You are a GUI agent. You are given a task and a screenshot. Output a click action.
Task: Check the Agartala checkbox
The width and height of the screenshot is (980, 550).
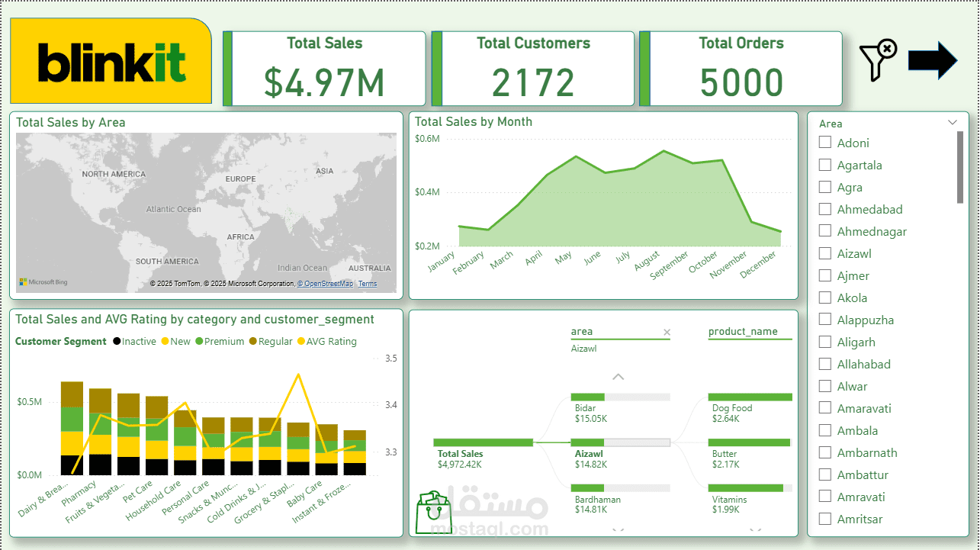tap(824, 164)
